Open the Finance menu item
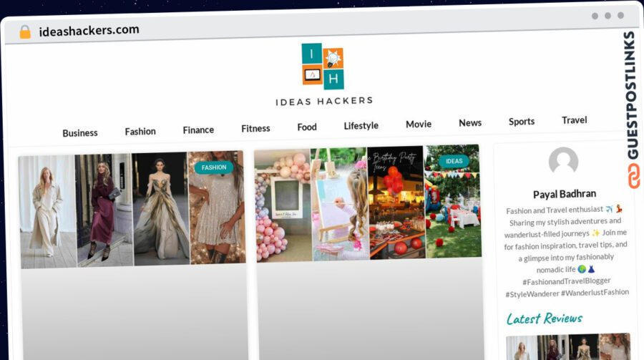 [x=198, y=130]
